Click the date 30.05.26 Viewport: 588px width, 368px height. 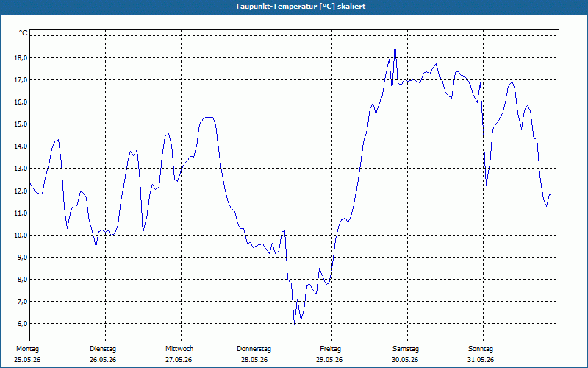pyautogui.click(x=406, y=360)
